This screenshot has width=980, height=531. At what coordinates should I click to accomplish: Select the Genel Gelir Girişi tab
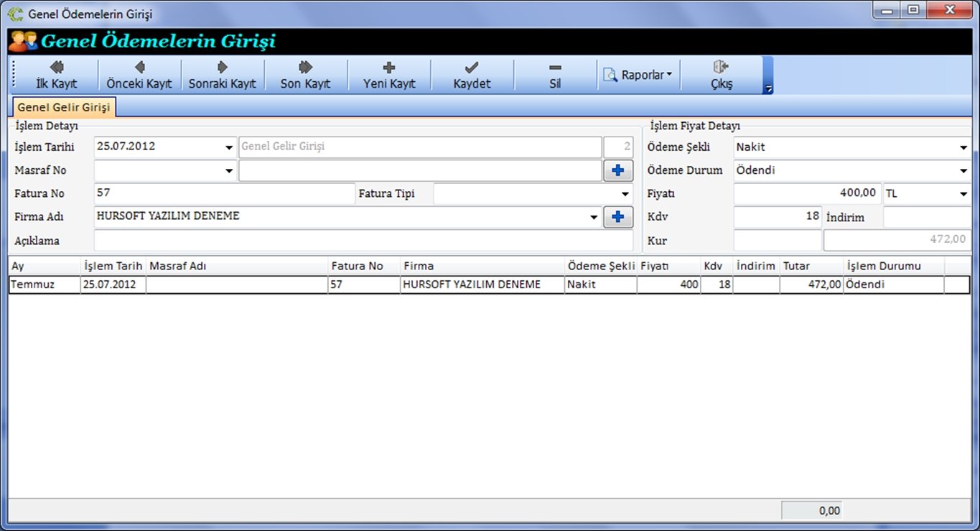pos(64,107)
